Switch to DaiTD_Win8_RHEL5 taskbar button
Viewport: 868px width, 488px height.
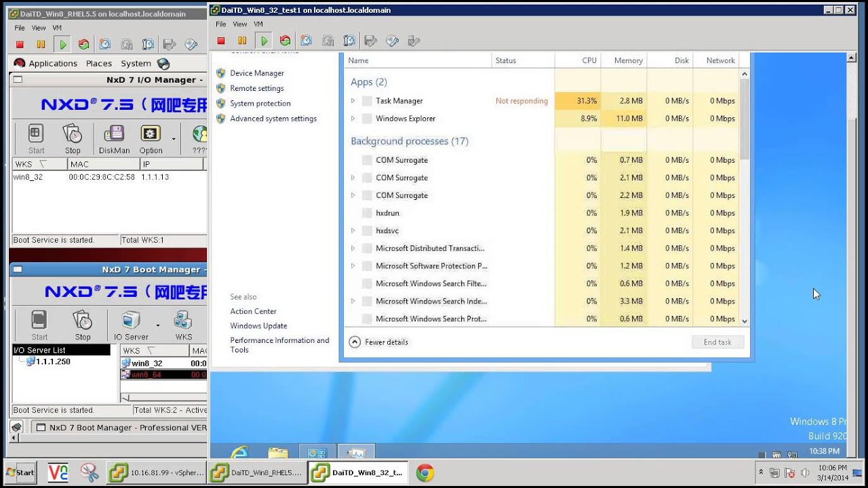pos(256,472)
